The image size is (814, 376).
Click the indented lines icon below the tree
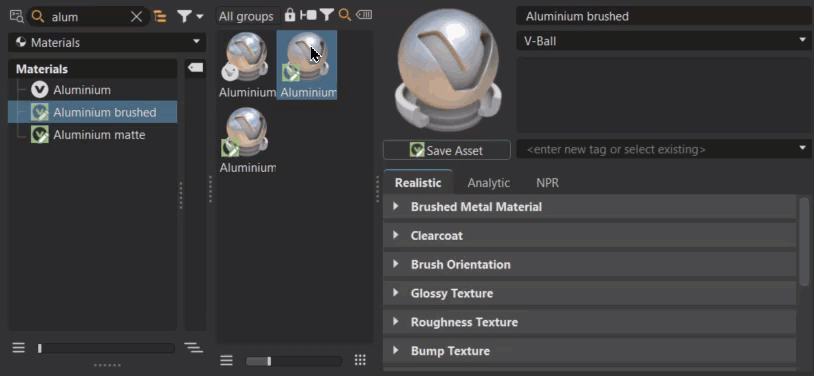tap(193, 347)
